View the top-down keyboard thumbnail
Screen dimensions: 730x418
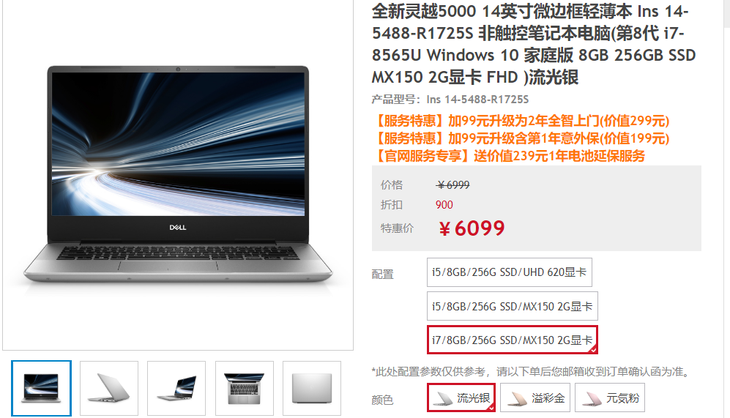[244, 388]
